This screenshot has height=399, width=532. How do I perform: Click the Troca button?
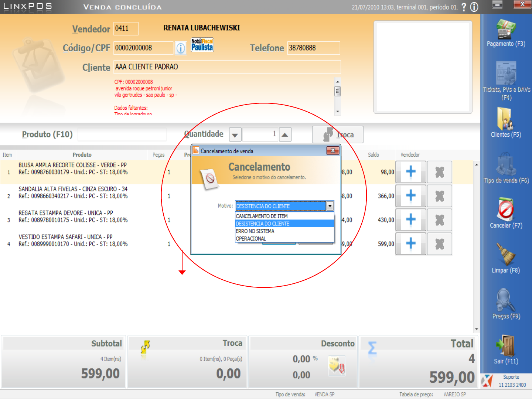tap(338, 134)
